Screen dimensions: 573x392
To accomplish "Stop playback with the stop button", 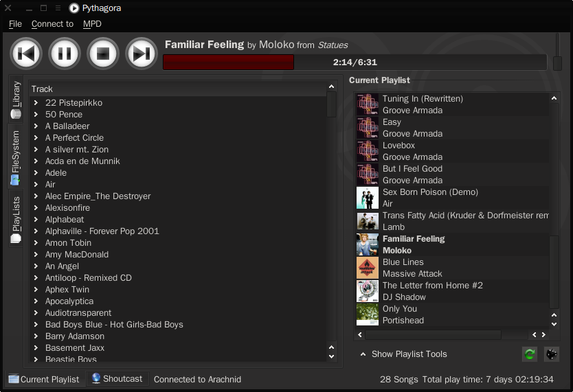I will pyautogui.click(x=103, y=54).
